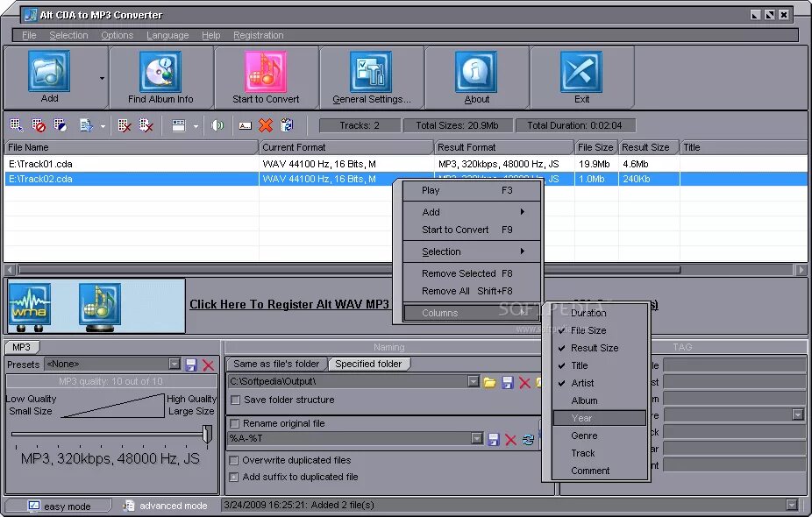Open the Presets dropdown list
The image size is (812, 517).
pos(175,365)
